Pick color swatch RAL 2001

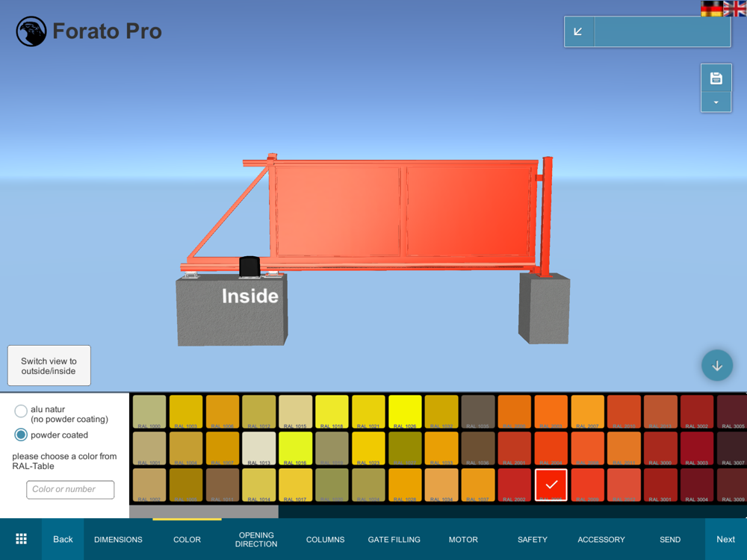point(515,448)
